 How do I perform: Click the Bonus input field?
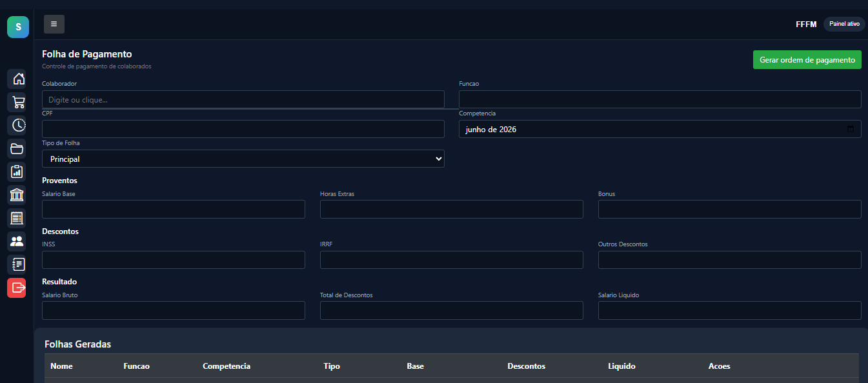pyautogui.click(x=730, y=209)
